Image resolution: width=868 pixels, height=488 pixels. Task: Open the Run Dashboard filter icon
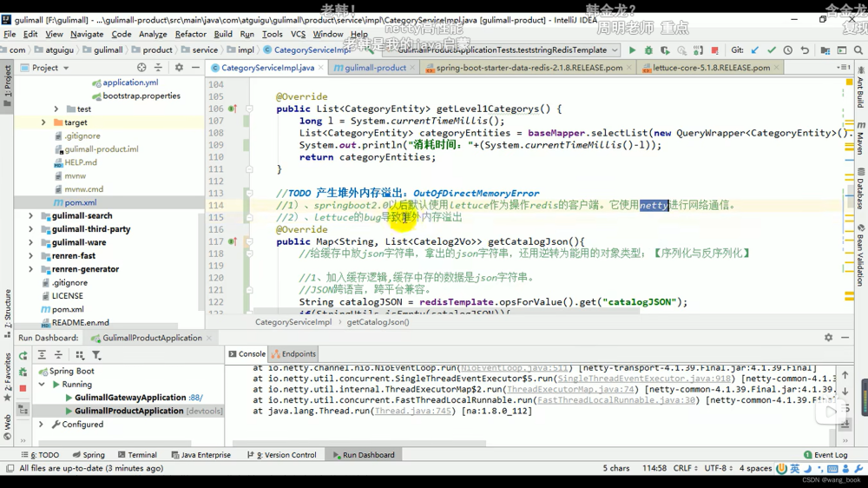[96, 355]
